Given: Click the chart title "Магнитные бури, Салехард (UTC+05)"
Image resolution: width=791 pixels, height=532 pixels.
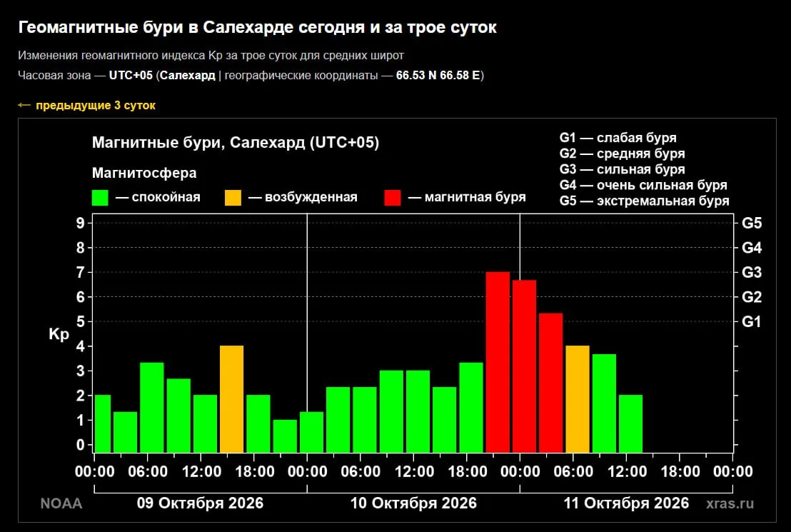Looking at the screenshot, I should tap(236, 142).
